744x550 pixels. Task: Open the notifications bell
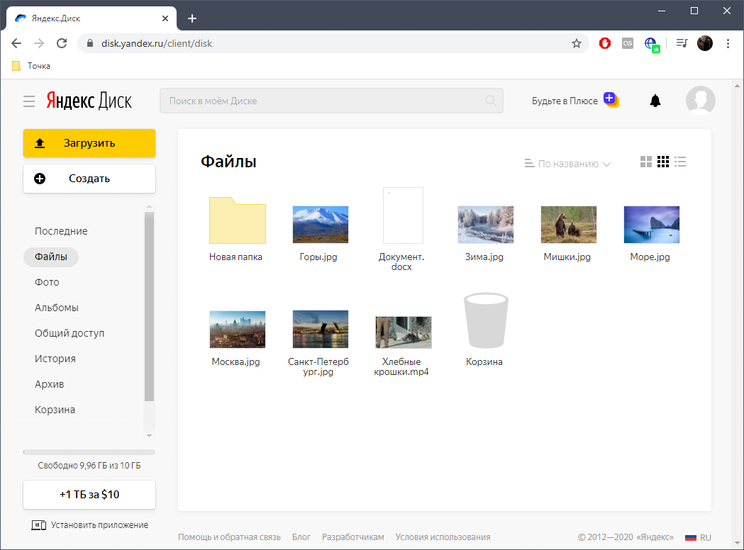pyautogui.click(x=656, y=101)
